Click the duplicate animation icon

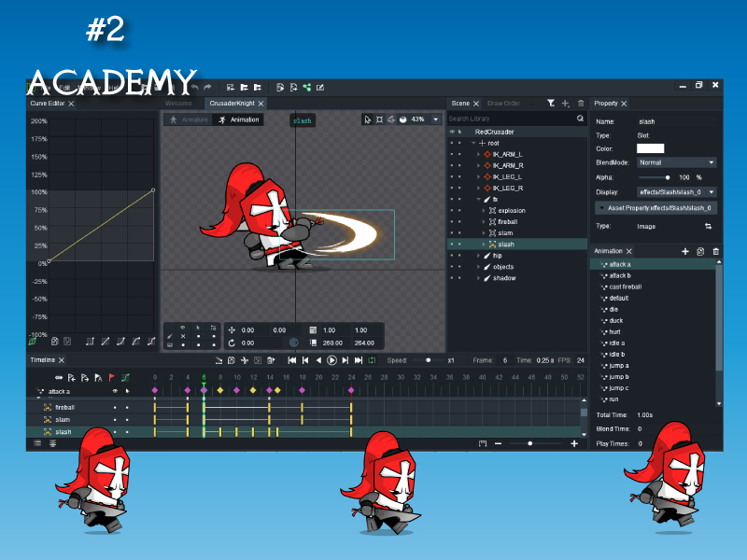[x=700, y=252]
